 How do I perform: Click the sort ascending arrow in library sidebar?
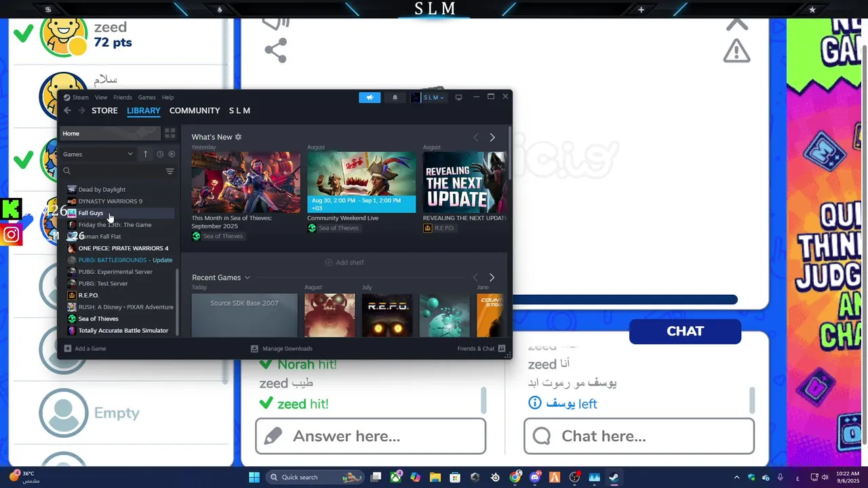(x=145, y=154)
